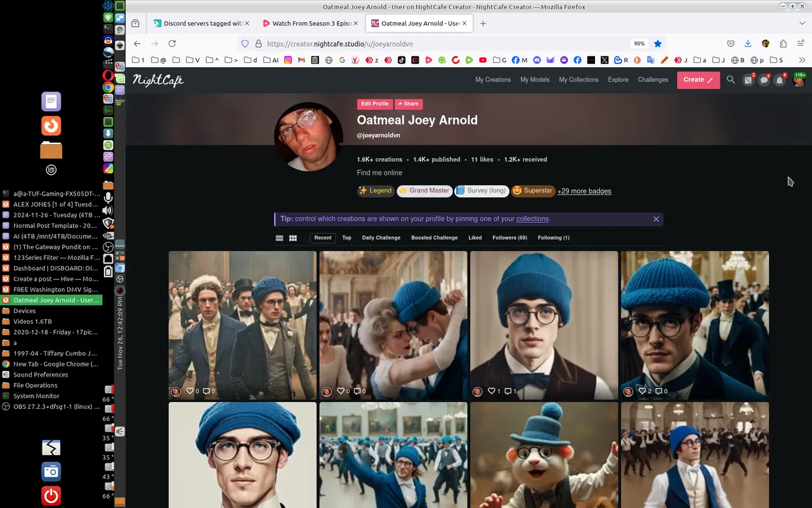Open the Pocket save icon in toolbar
Viewport: 812px width, 508px height.
(731, 44)
